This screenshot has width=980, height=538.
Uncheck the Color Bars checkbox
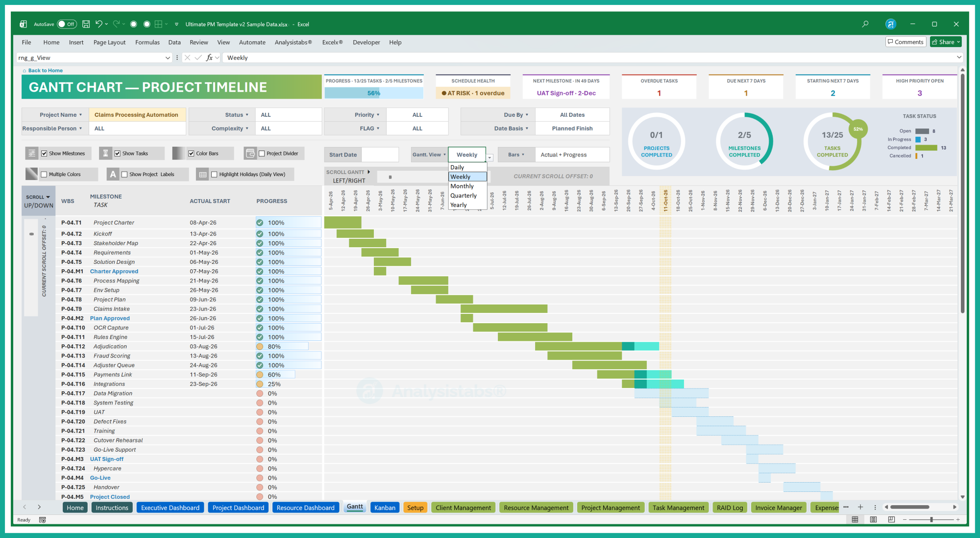click(191, 154)
